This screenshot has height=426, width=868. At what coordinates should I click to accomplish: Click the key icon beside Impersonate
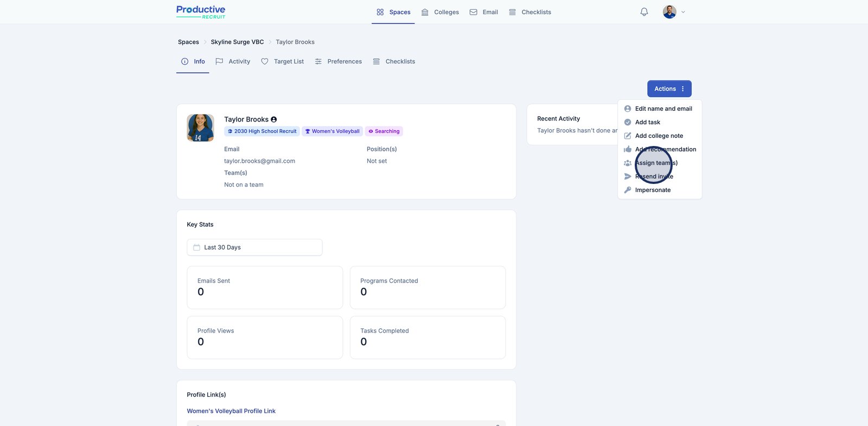click(628, 190)
